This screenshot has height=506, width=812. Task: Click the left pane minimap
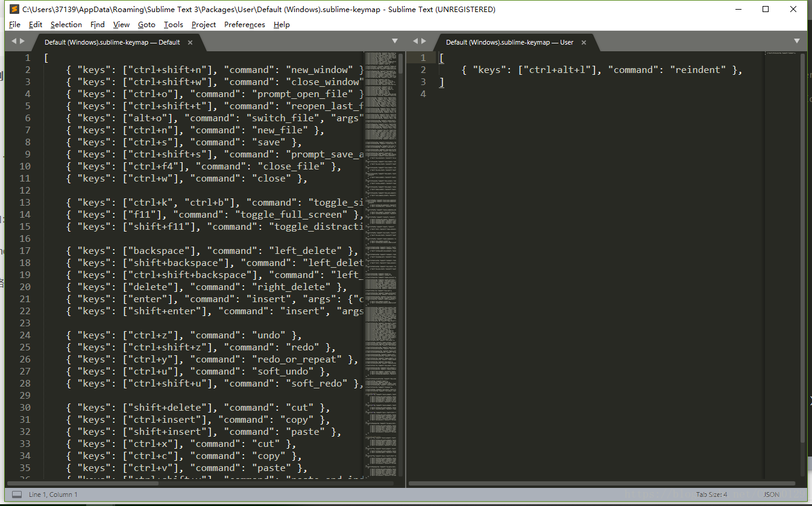tap(381, 265)
